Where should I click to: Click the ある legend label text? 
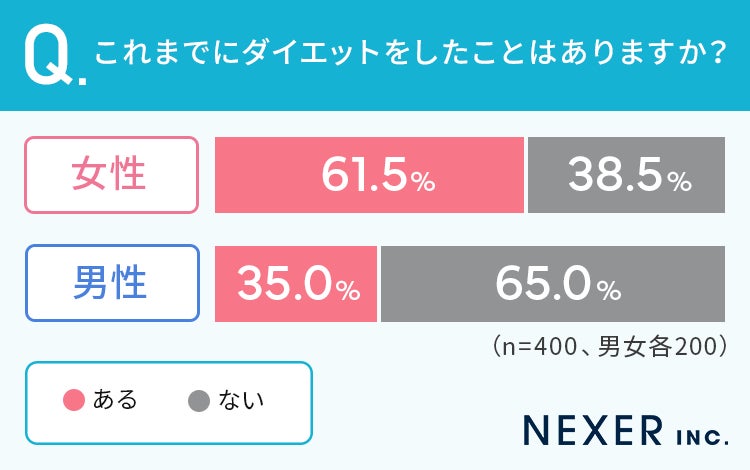[115, 400]
